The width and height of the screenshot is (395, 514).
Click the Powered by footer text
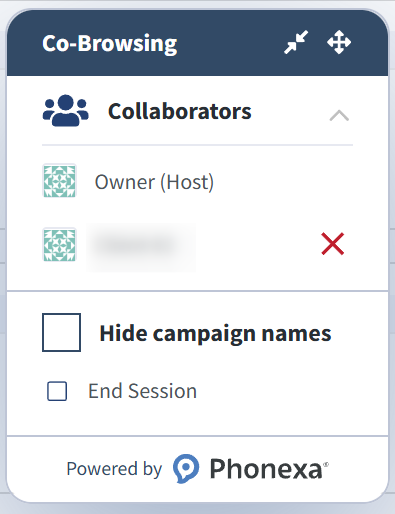tap(114, 469)
